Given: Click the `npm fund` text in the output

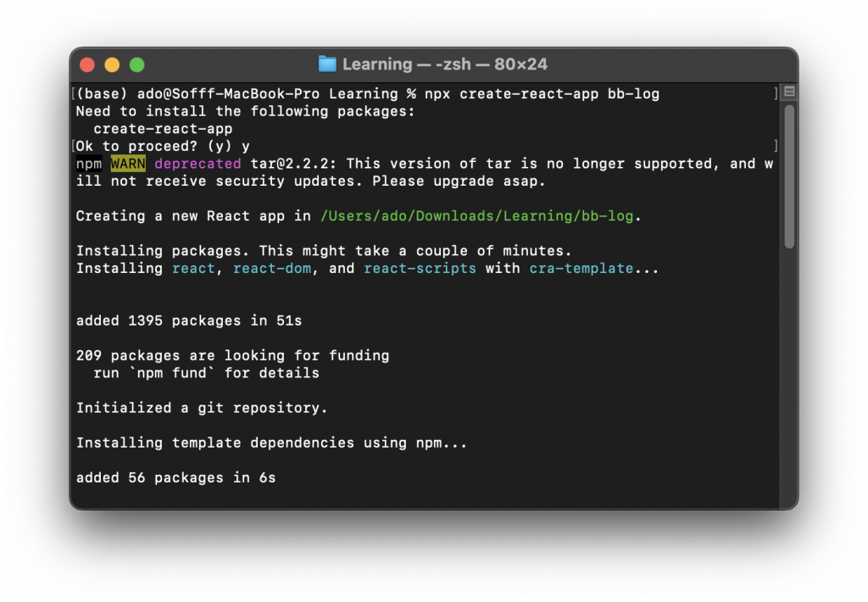Looking at the screenshot, I should 171,373.
